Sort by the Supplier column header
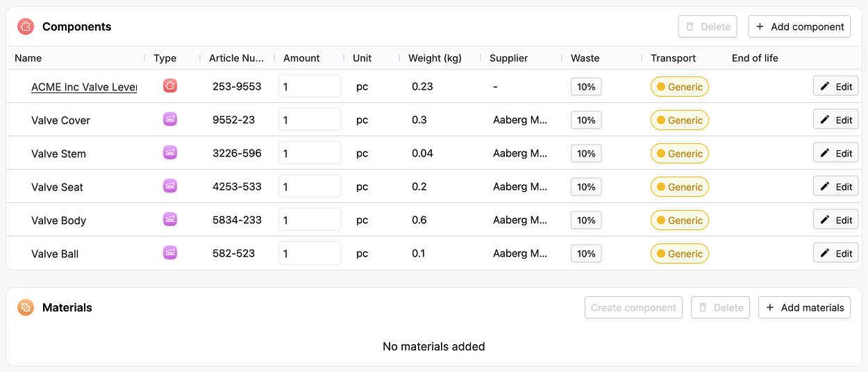This screenshot has width=868, height=372. [x=508, y=58]
